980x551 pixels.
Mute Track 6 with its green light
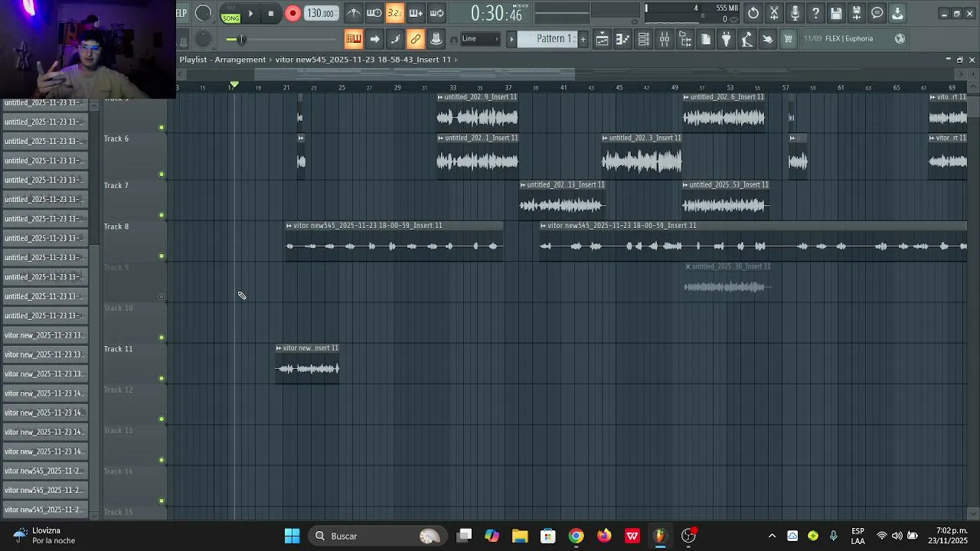(162, 174)
